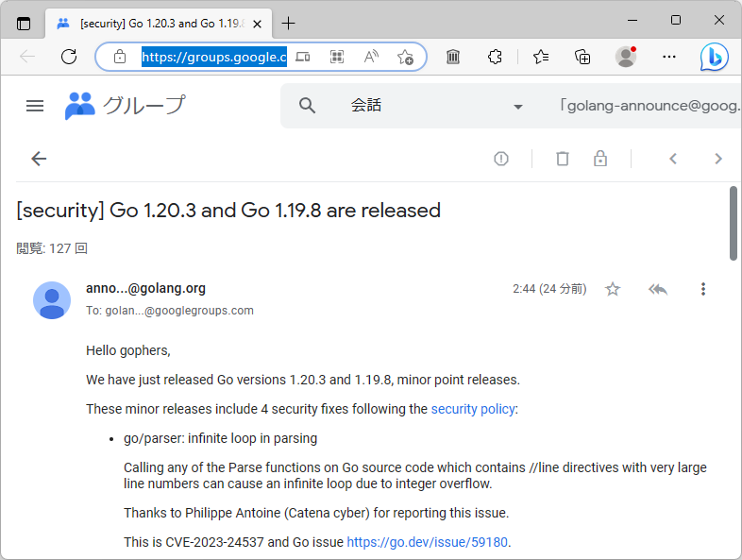Screen dimensions: 742x560
Task: View site information lock icon
Action: pyautogui.click(x=120, y=57)
